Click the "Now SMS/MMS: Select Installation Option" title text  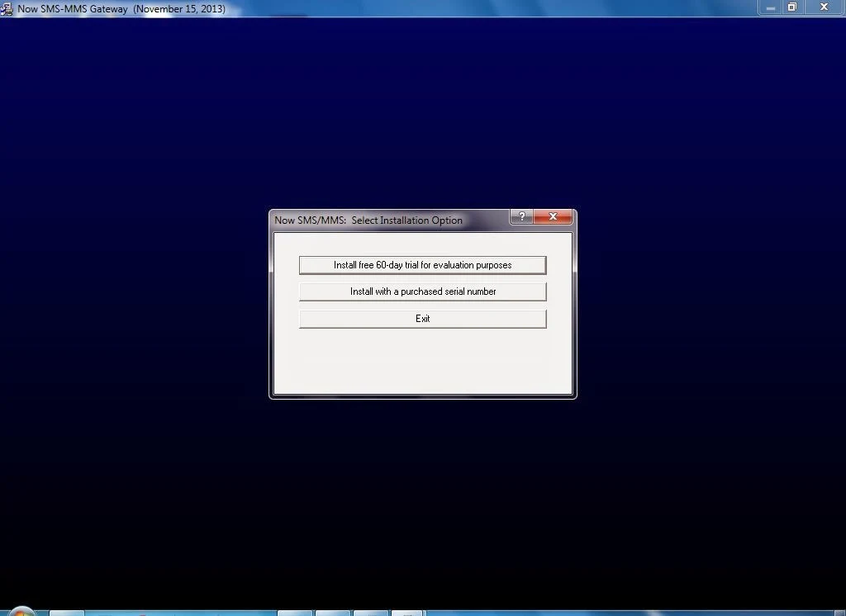pos(368,220)
